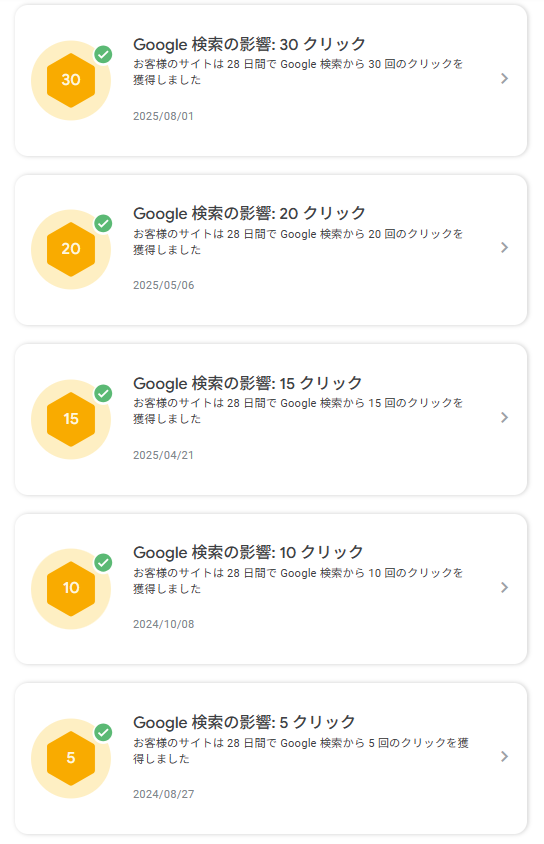
Task: Click the 5 clicks hexagon badge
Action: point(71,758)
